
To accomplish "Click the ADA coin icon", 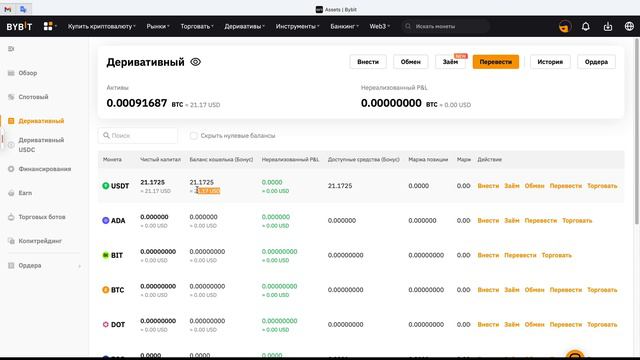I will (x=105, y=220).
